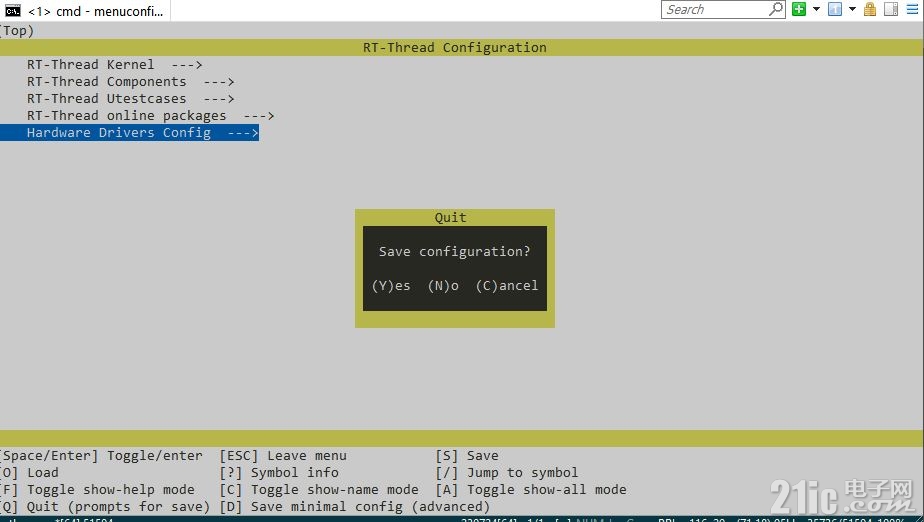Click [F] Toggle show-help mode hint
Viewport: 924px width, 522px height.
tap(97, 490)
